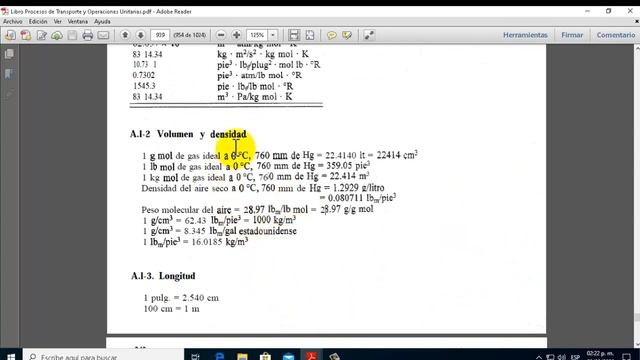Click the vertical scrollbar on the right
The height and width of the screenshot is (360, 640).
click(x=636, y=196)
